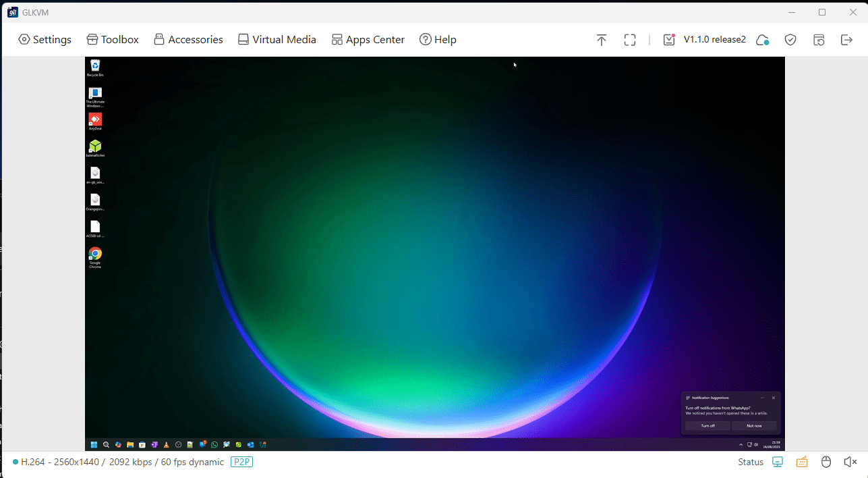Click Turn off in WhatsApp notification prompt
Screen dimensions: 868x478
[x=707, y=426]
